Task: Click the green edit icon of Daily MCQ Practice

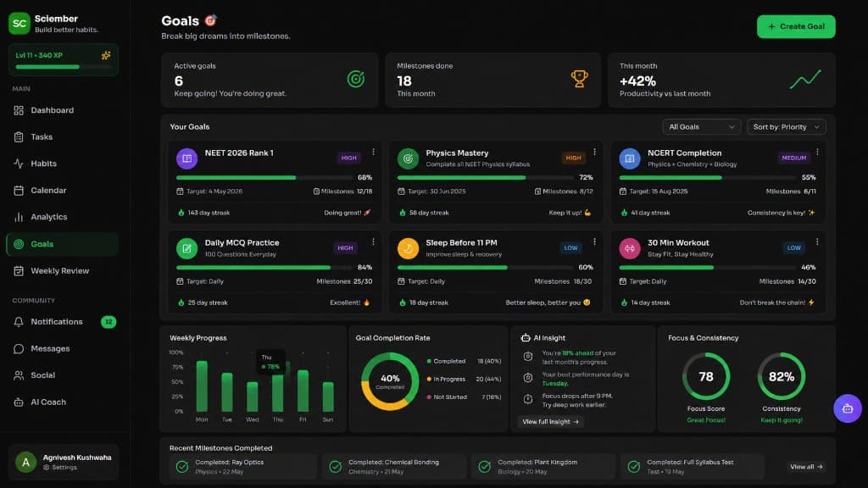Action: coord(187,248)
